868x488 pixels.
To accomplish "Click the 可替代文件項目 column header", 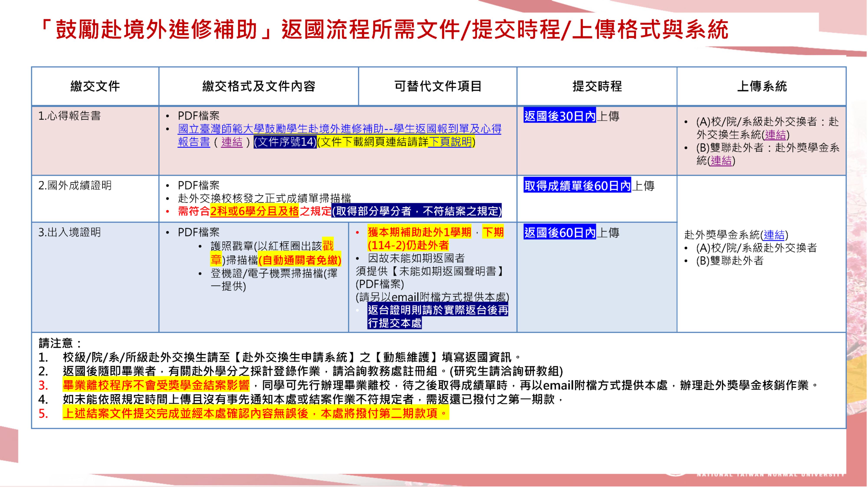I will tap(438, 87).
